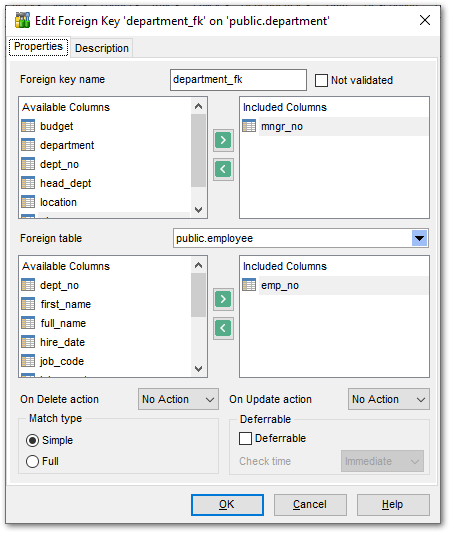Click the foreign key icon in title bar
The width and height of the screenshot is (450, 533).
tap(22, 20)
